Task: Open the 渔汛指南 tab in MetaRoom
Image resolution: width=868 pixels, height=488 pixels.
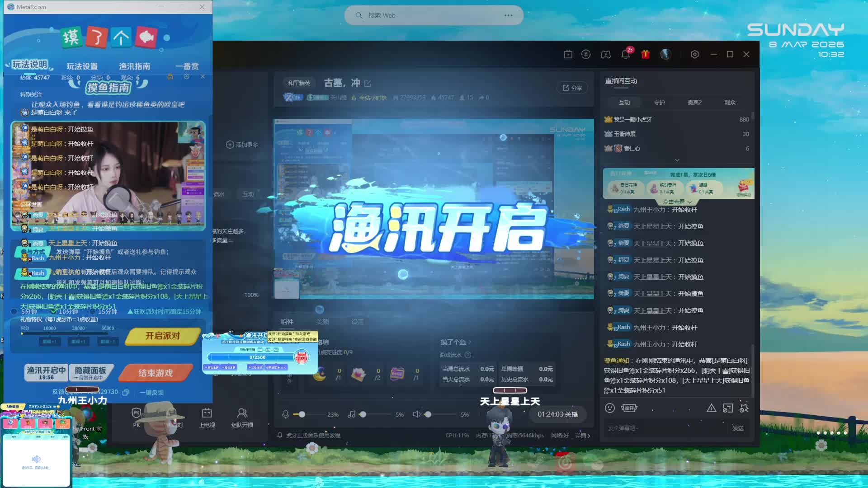Action: pyautogui.click(x=135, y=66)
